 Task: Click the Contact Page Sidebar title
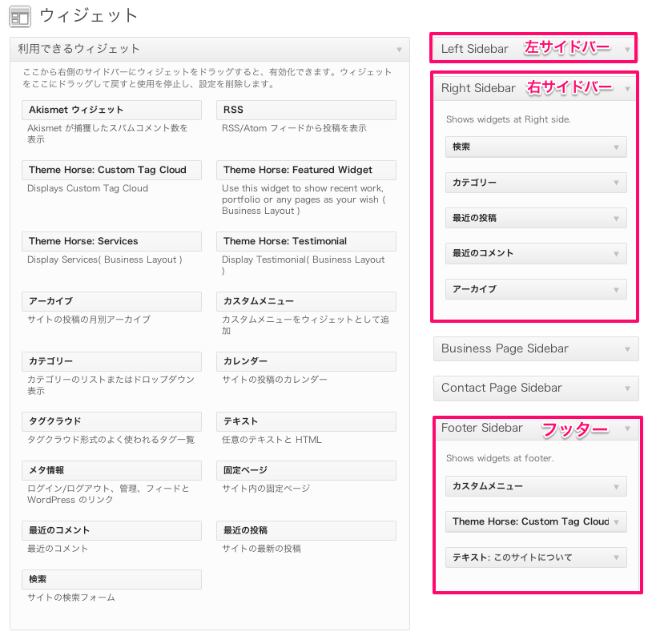tap(501, 388)
